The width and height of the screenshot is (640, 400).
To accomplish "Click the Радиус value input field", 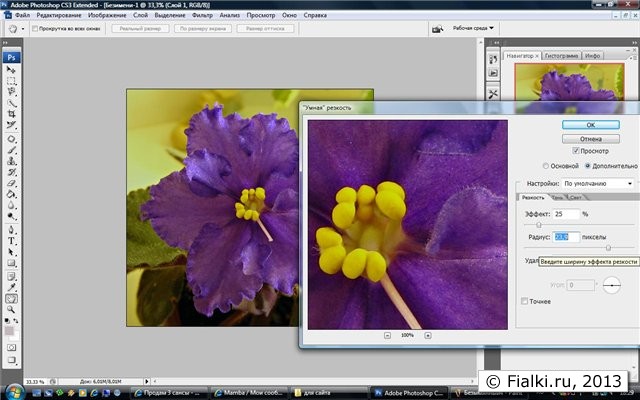I will coord(567,237).
